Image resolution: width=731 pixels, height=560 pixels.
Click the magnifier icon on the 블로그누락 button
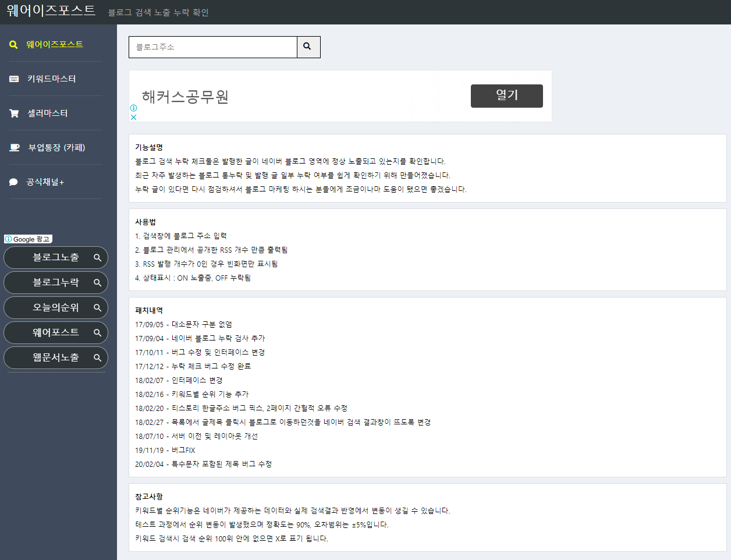98,282
